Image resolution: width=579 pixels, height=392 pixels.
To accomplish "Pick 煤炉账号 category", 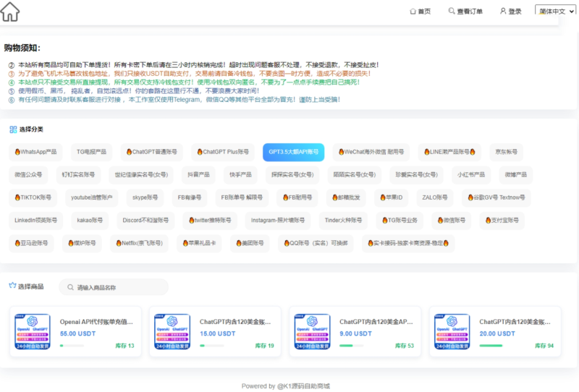I will [x=82, y=244].
